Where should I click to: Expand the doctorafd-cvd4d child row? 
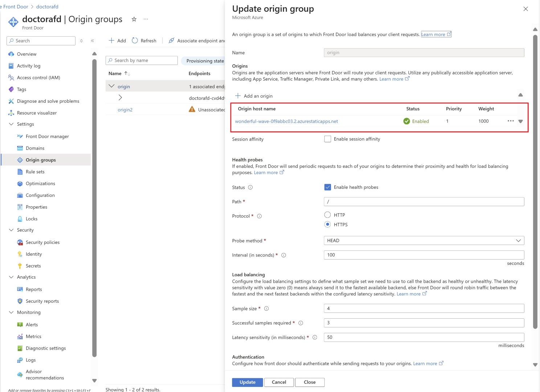pyautogui.click(x=120, y=98)
